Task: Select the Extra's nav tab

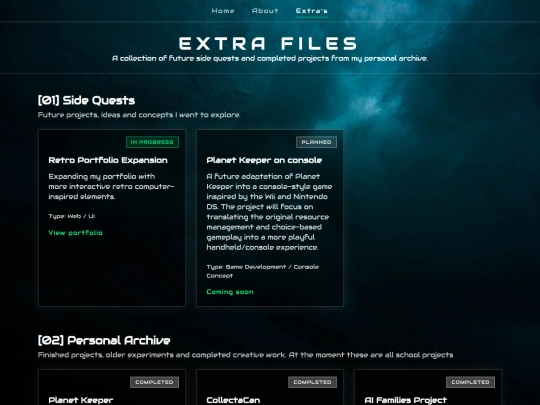Action: (x=312, y=11)
